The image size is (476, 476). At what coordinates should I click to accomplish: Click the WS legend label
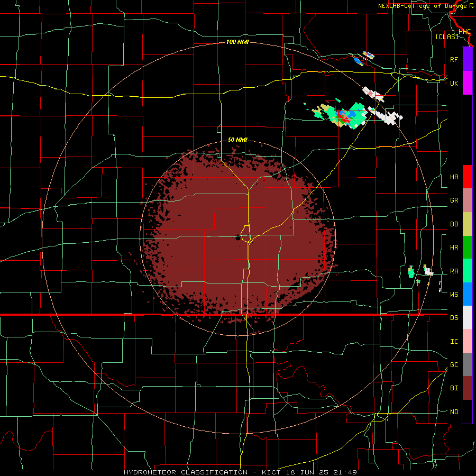point(454,295)
